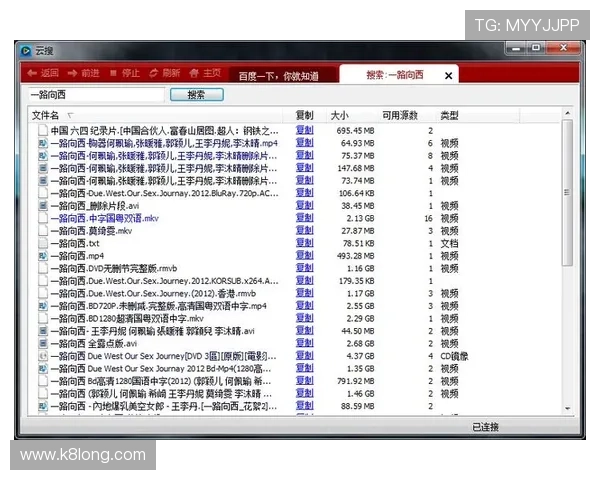Click the icon beside 一路向西.mp4
Image resolution: width=600 pixels, height=480 pixels.
(43, 256)
